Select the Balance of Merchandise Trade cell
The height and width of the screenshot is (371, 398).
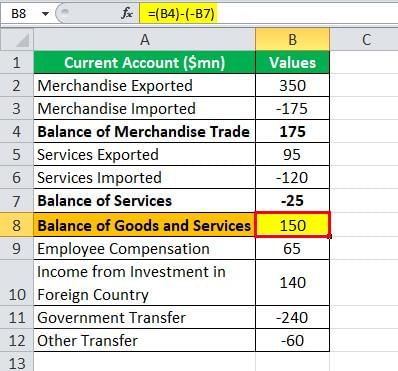point(144,131)
